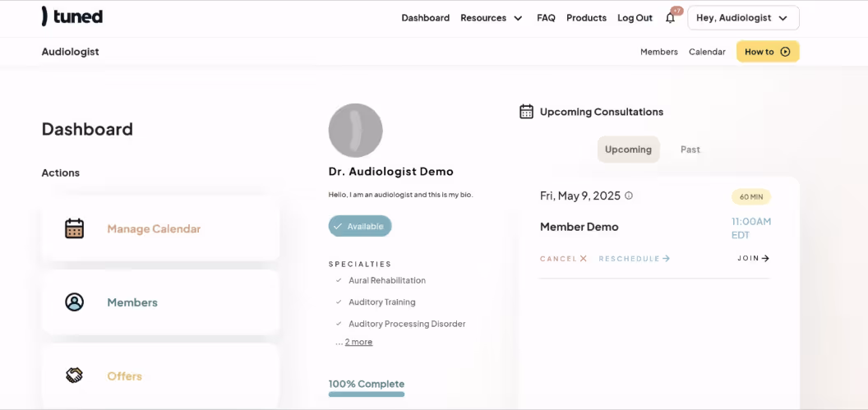
Task: Click the Dr. Audiologist Demo profile avatar
Action: tap(355, 131)
